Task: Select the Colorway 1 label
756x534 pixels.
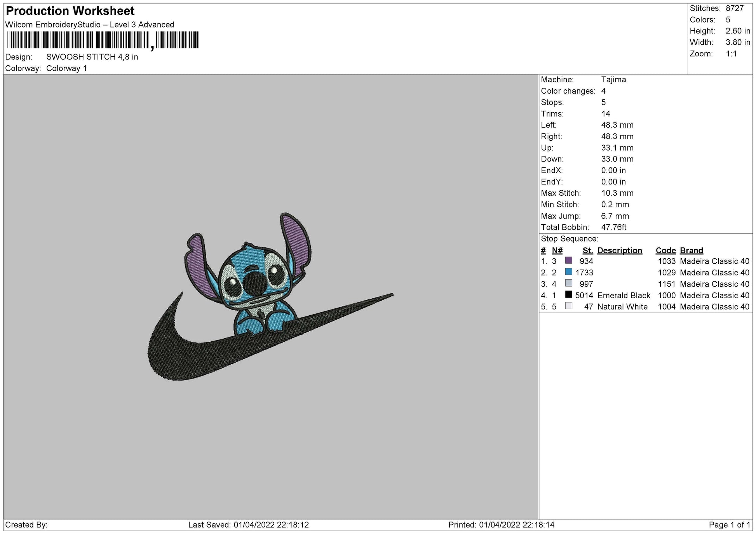Action: [67, 68]
